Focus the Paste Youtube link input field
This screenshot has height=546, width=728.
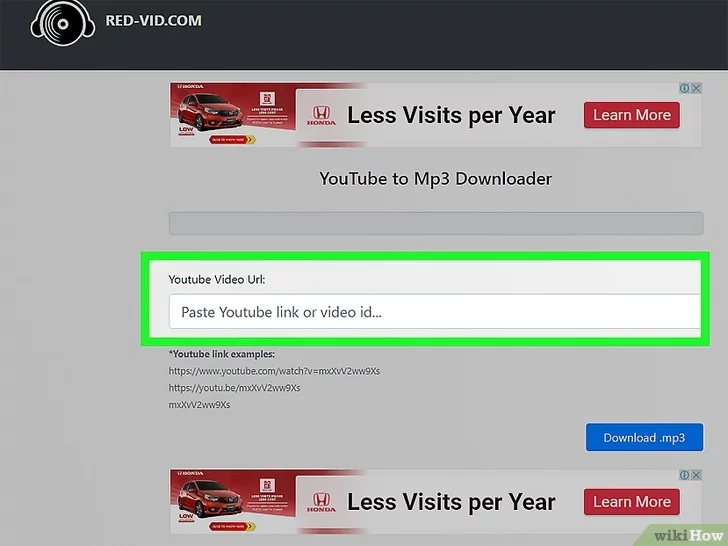435,312
